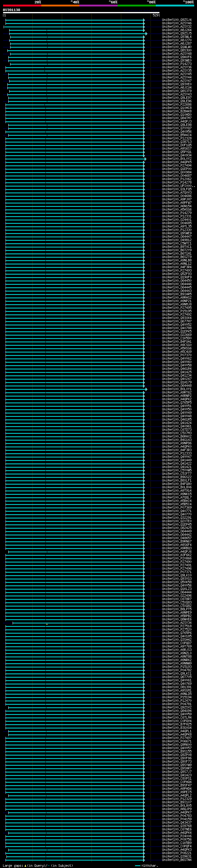
Task: Select hit UniRef100_A2SY46
Action: pyautogui.click(x=176, y=23)
